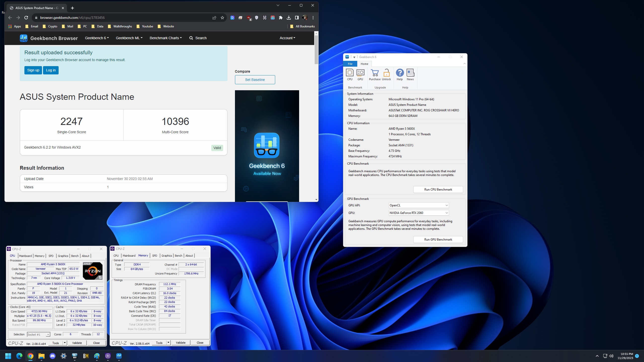Toggle the Chrome side panel icon
644x362 pixels.
[297, 18]
